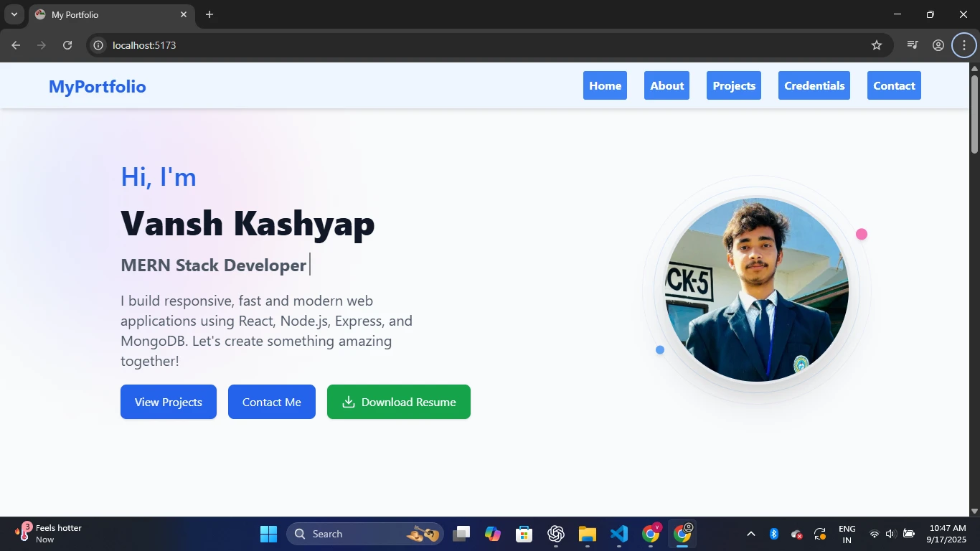The image size is (980, 551).
Task: Open the taskbar Search box
Action: click(x=365, y=534)
